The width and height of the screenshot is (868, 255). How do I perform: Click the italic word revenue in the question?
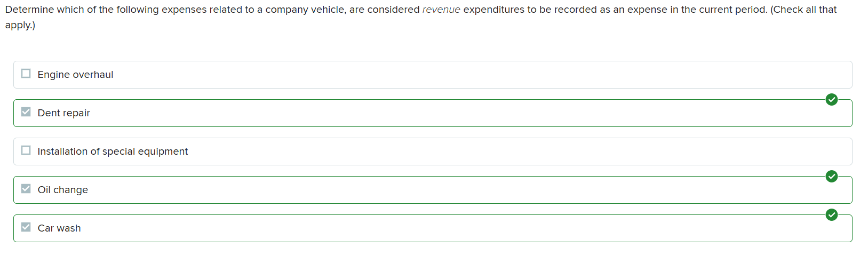[441, 10]
